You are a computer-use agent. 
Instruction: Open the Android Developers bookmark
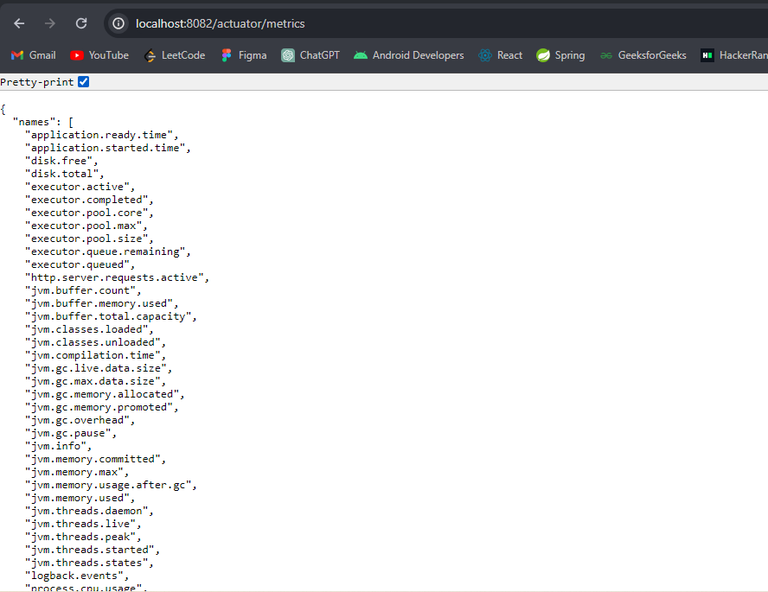pyautogui.click(x=409, y=55)
